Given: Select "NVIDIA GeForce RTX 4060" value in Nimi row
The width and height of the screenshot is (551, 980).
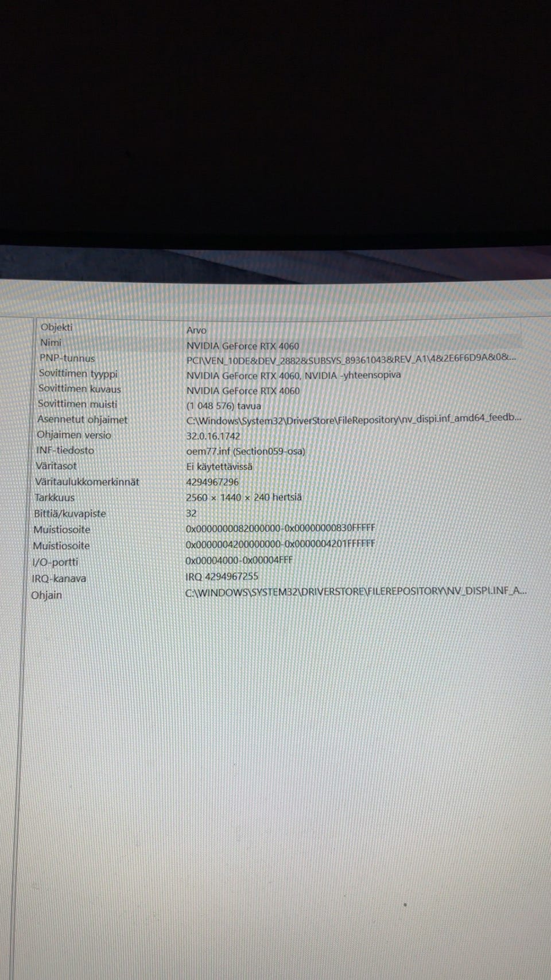Looking at the screenshot, I should [243, 346].
